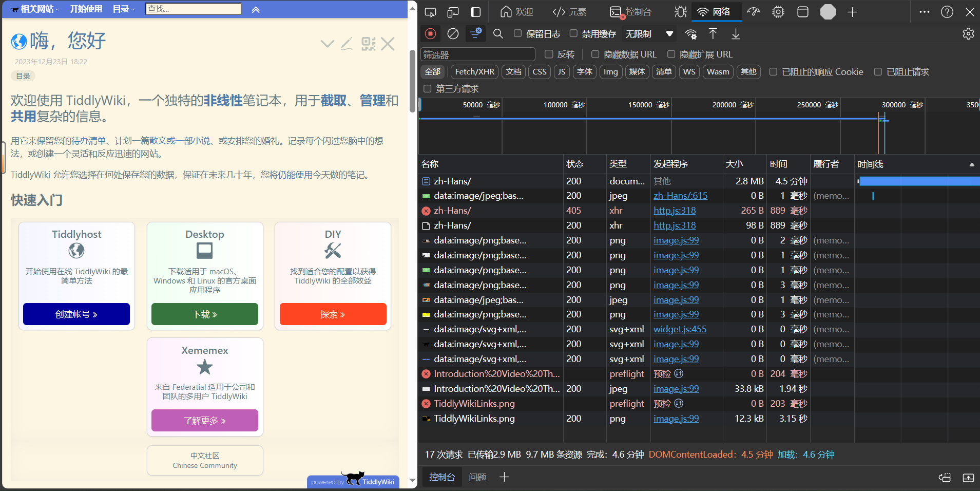980x491 pixels.
Task: Open http.js:318 initiator for 405 request
Action: (x=675, y=211)
